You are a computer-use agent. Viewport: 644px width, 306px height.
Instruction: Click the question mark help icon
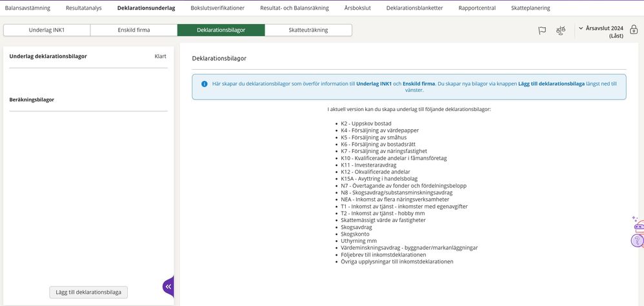[x=638, y=241]
